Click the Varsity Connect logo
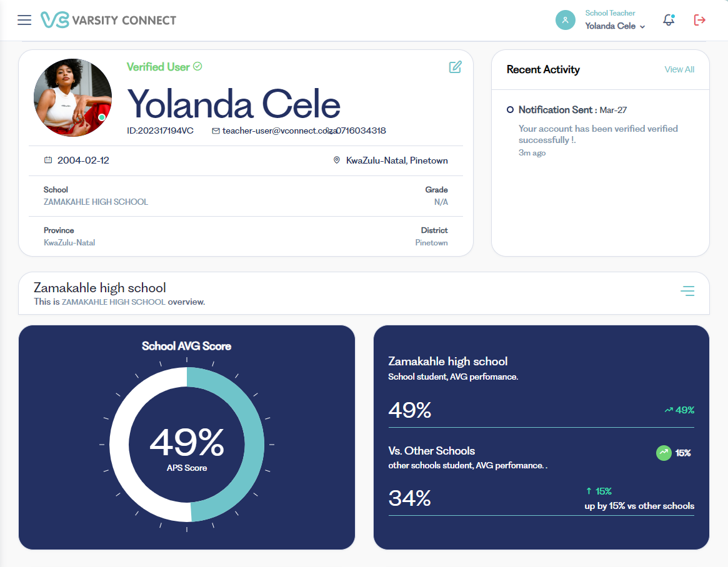Viewport: 728px width, 567px height. coord(108,20)
